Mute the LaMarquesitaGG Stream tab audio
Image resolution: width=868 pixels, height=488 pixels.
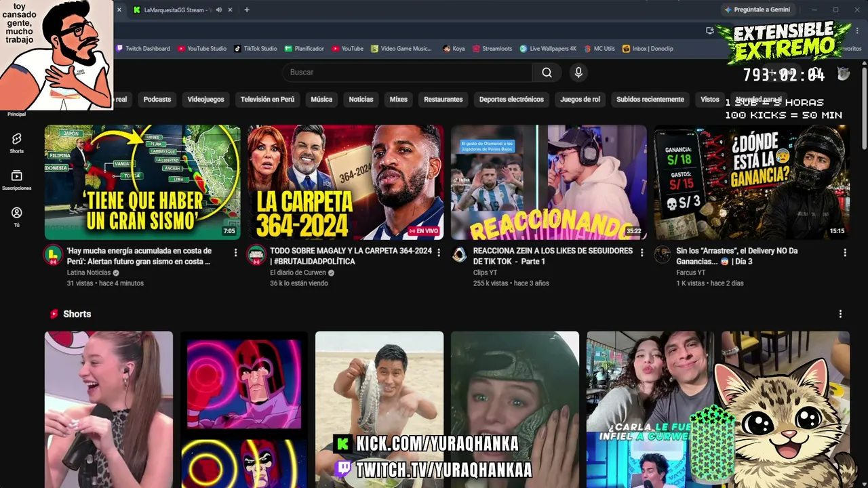click(x=219, y=9)
